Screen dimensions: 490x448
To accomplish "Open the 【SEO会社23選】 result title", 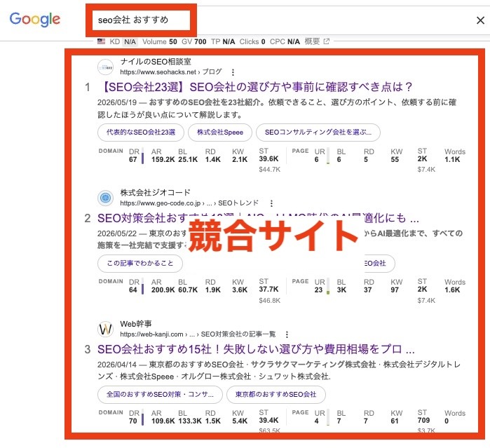I will click(x=257, y=87).
